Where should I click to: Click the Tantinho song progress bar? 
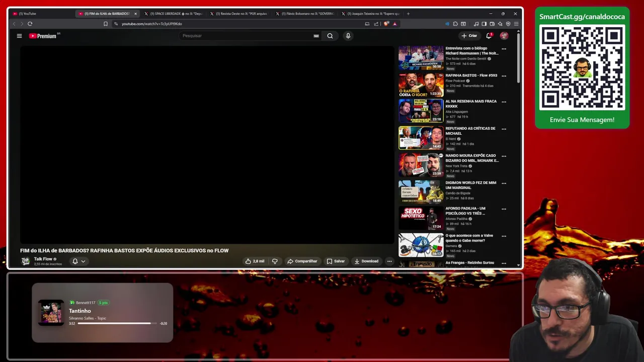point(117,323)
